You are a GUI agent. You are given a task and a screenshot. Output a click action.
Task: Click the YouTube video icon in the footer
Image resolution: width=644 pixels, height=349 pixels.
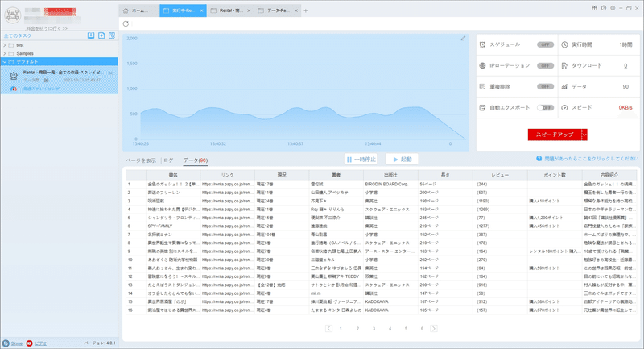pos(29,343)
